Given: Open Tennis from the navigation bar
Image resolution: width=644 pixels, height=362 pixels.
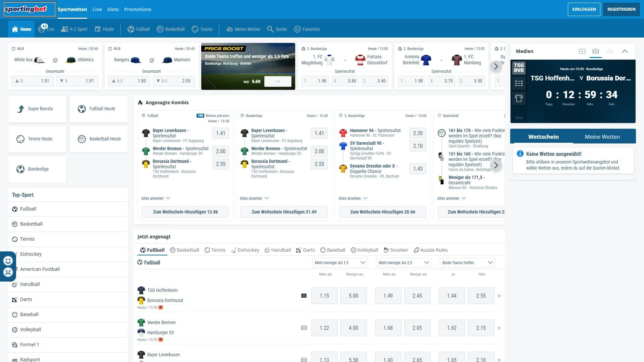Looking at the screenshot, I should pos(202,29).
